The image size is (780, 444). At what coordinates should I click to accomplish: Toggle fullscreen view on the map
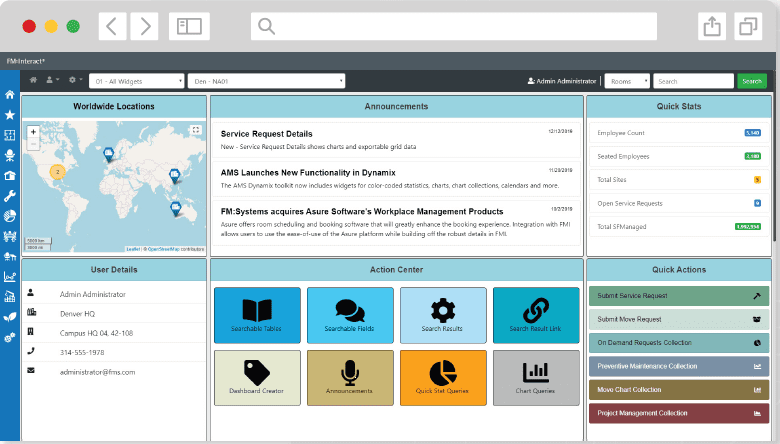(196, 130)
